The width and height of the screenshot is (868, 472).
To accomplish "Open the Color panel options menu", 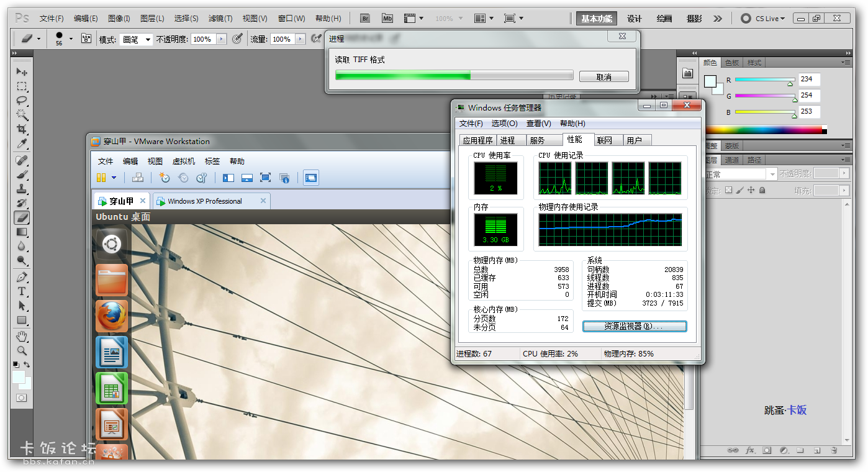I will 846,63.
